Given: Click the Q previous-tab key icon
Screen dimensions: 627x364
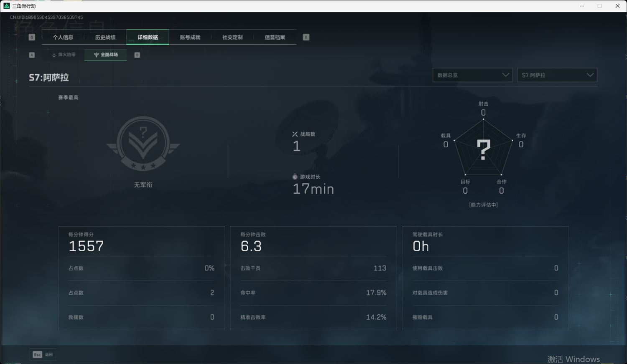Looking at the screenshot, I should click(32, 37).
